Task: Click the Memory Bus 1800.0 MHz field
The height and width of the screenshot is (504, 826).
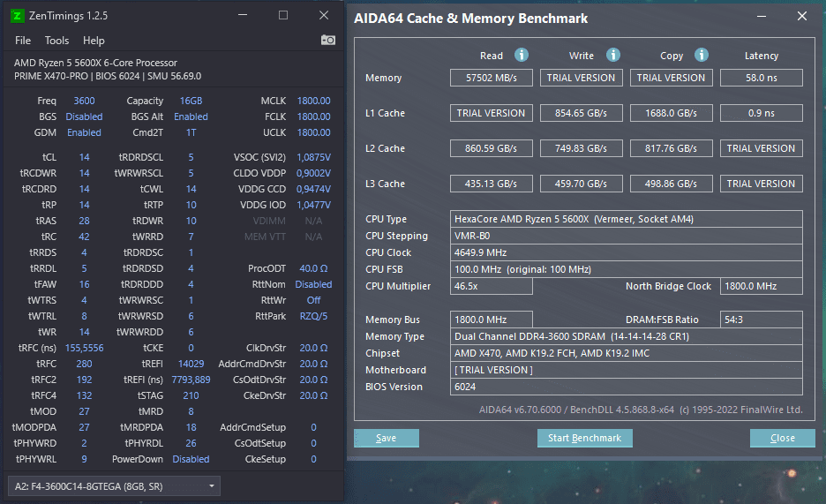Action: 491,320
